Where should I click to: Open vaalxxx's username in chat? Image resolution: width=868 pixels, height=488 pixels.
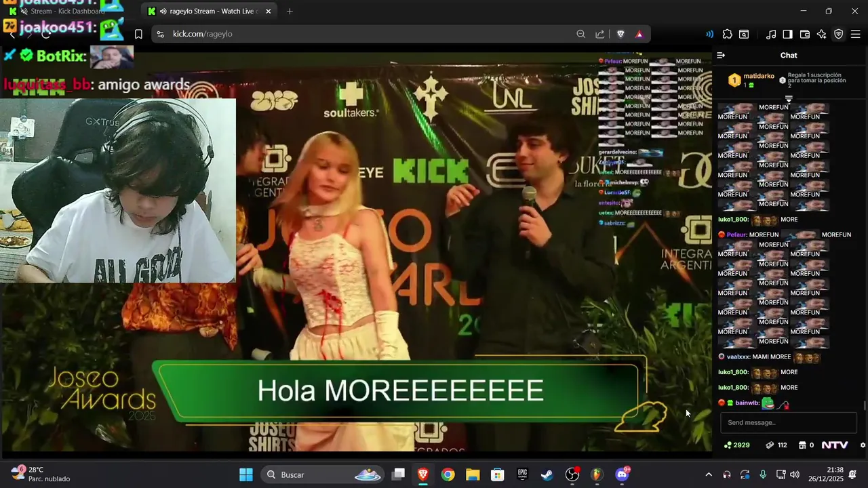click(x=739, y=357)
